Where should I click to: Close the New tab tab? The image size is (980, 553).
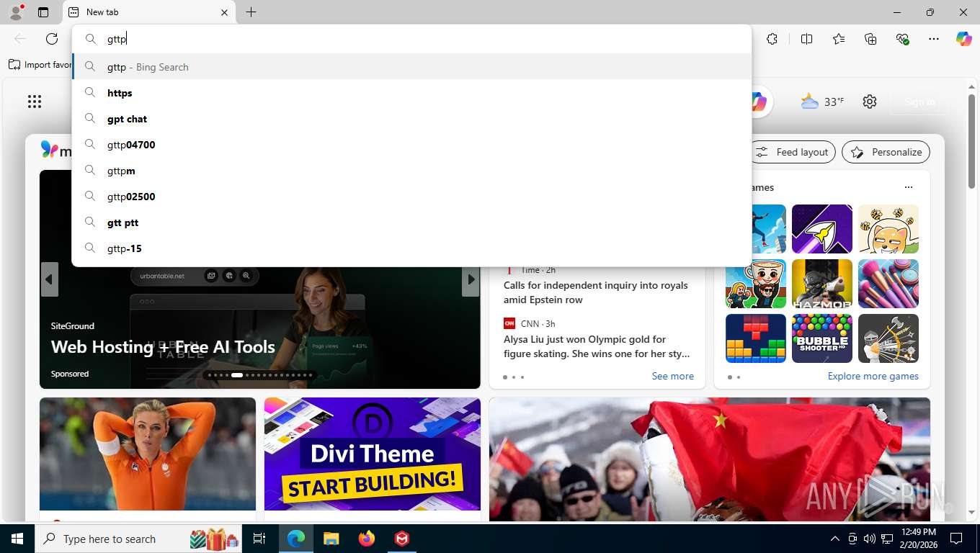tap(224, 12)
